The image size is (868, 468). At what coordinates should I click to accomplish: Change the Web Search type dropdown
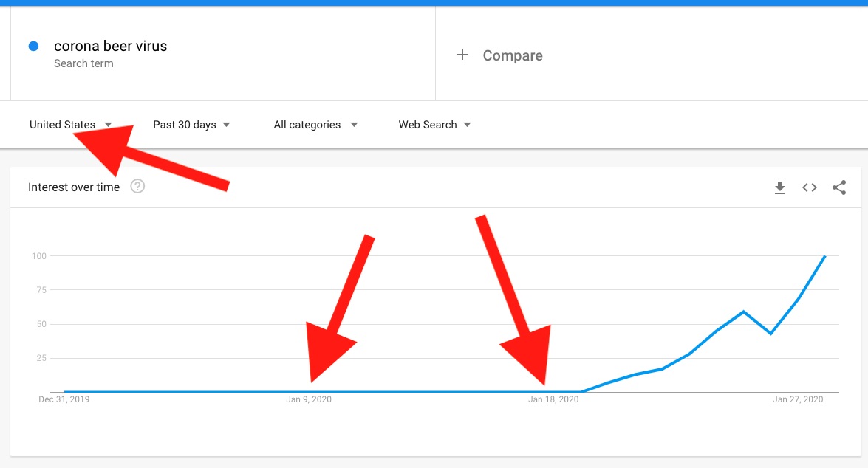[434, 125]
